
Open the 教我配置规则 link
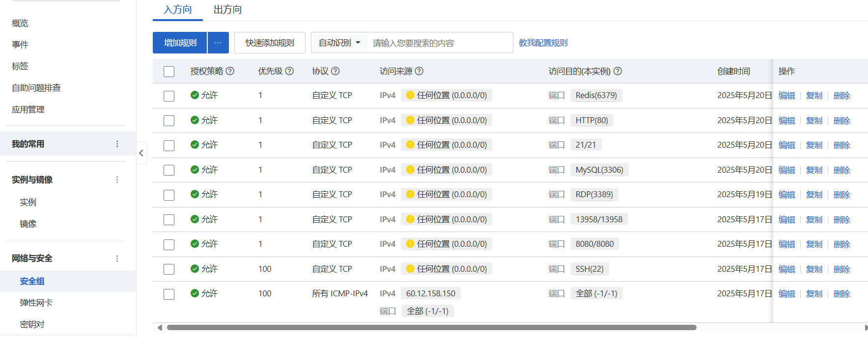[x=543, y=43]
